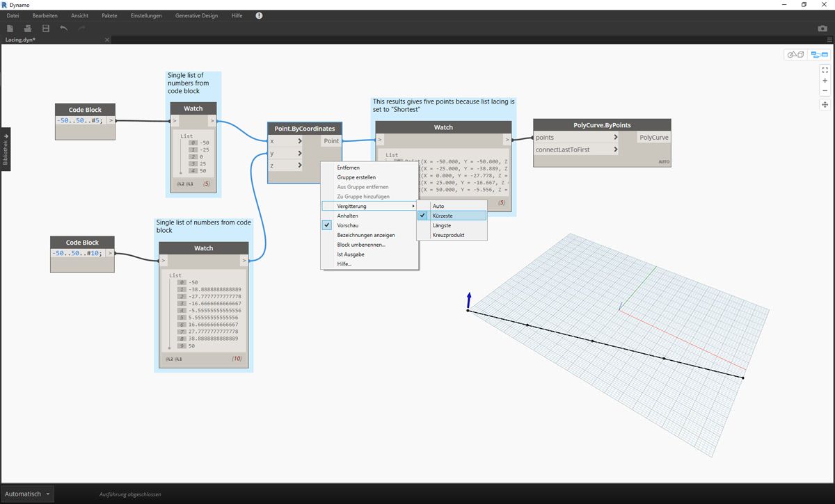The image size is (835, 504).
Task: Expand the Bibliothek library sidebar
Action: (6, 149)
